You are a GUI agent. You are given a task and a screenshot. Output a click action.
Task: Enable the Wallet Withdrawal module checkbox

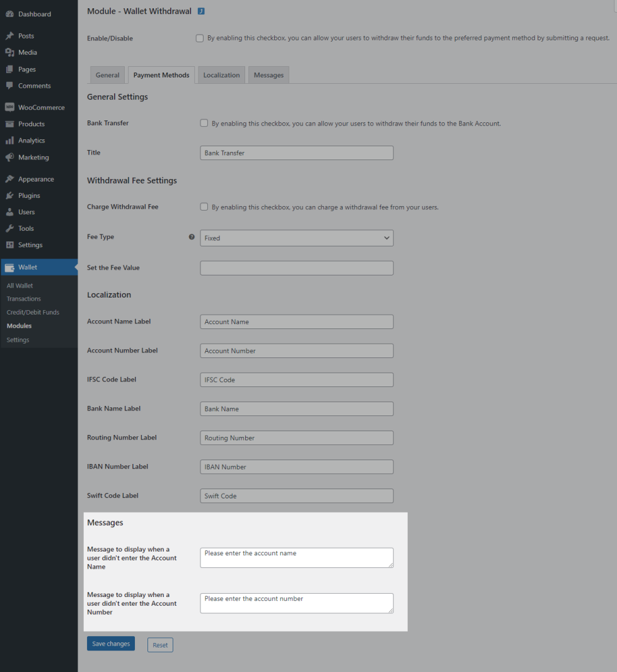coord(200,38)
